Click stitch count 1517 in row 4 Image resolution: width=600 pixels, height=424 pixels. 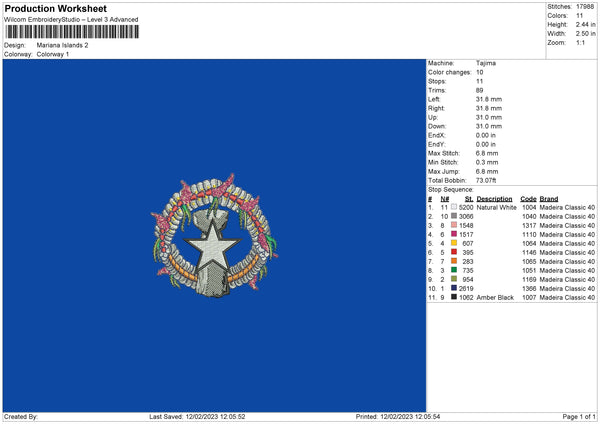(x=466, y=235)
